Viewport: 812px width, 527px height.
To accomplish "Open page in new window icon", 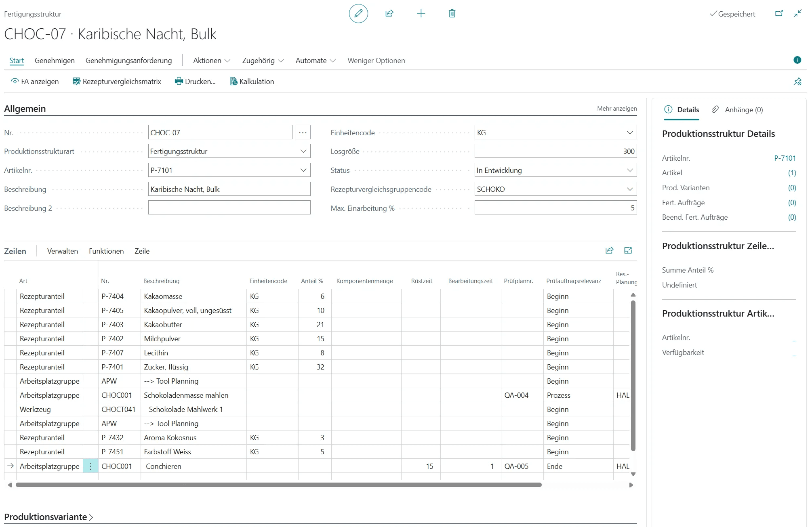I will tap(779, 14).
